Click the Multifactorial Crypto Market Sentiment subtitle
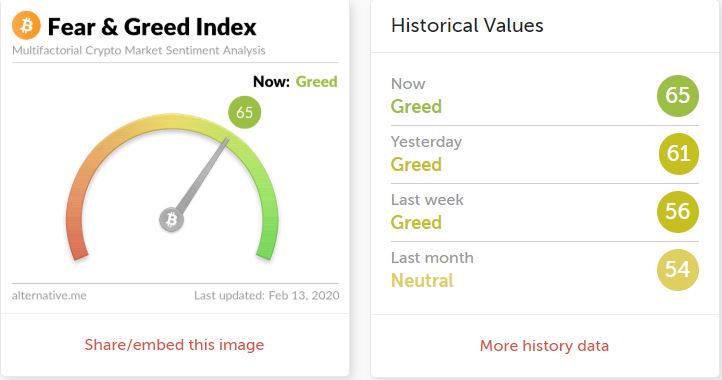722x380 pixels. coord(139,50)
